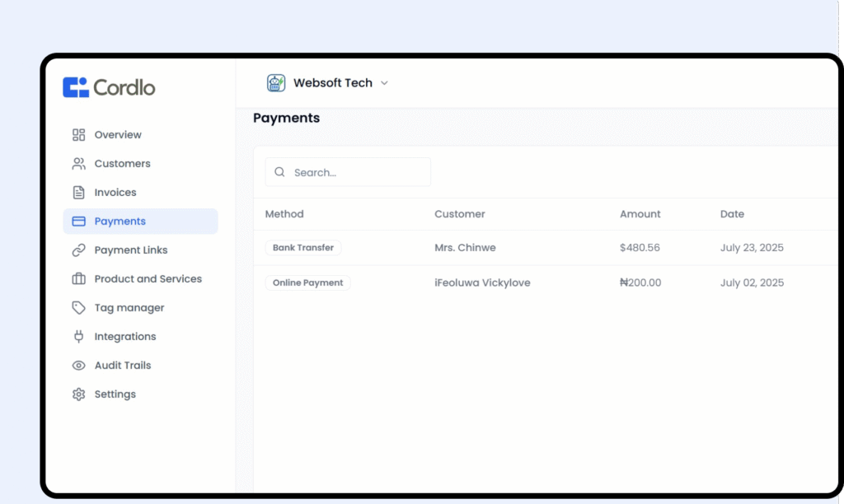Select the Online Payment method badge
Image resolution: width=844 pixels, height=504 pixels.
pos(307,283)
